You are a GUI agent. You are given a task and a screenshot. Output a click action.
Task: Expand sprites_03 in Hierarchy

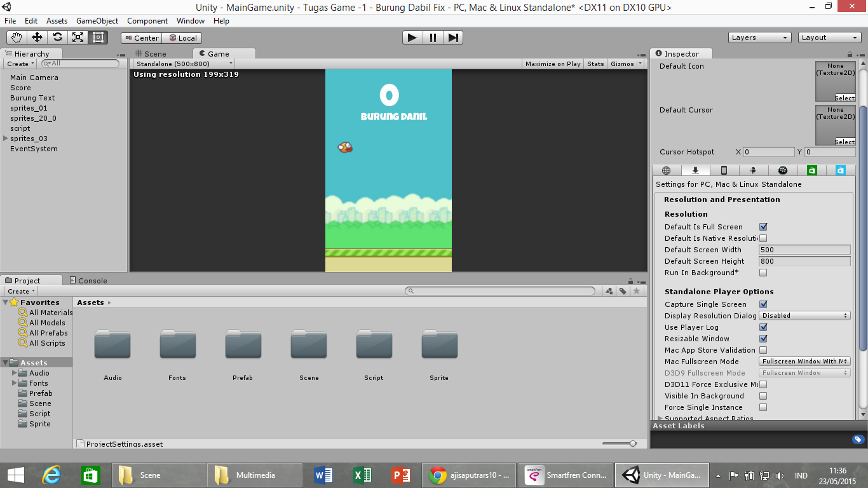click(x=6, y=139)
